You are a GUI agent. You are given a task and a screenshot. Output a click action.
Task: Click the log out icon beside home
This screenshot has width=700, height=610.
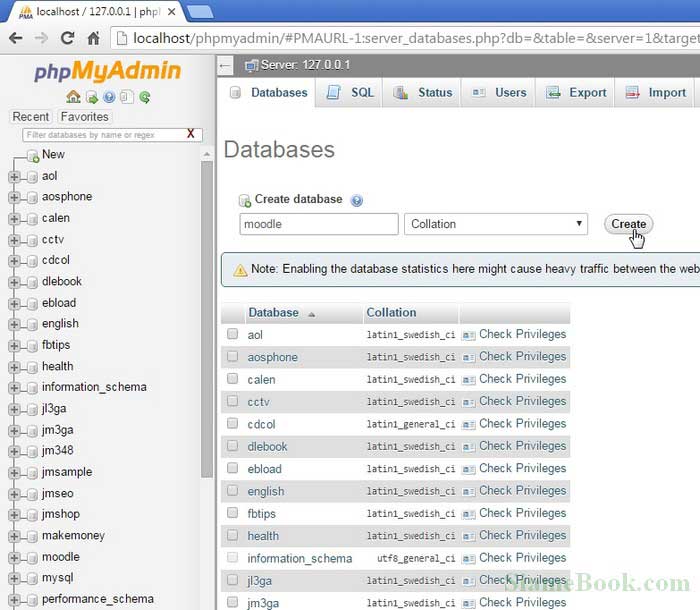pyautogui.click(x=92, y=97)
